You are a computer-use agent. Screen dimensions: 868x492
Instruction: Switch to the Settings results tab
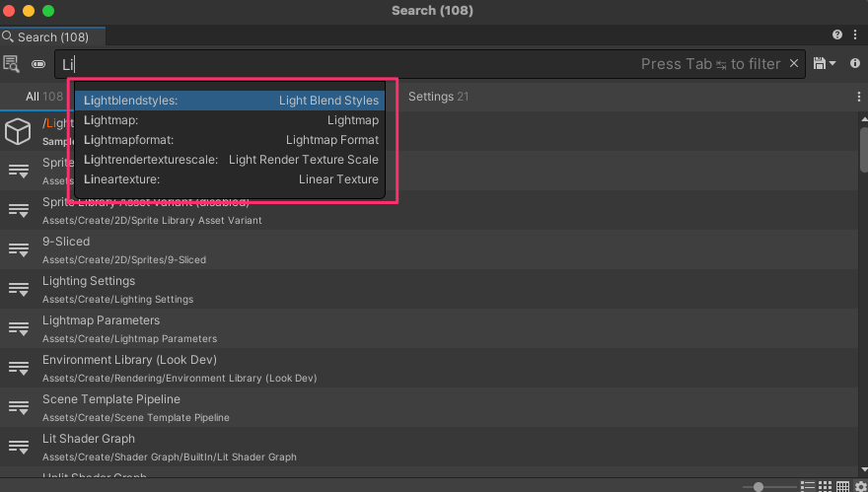438,97
